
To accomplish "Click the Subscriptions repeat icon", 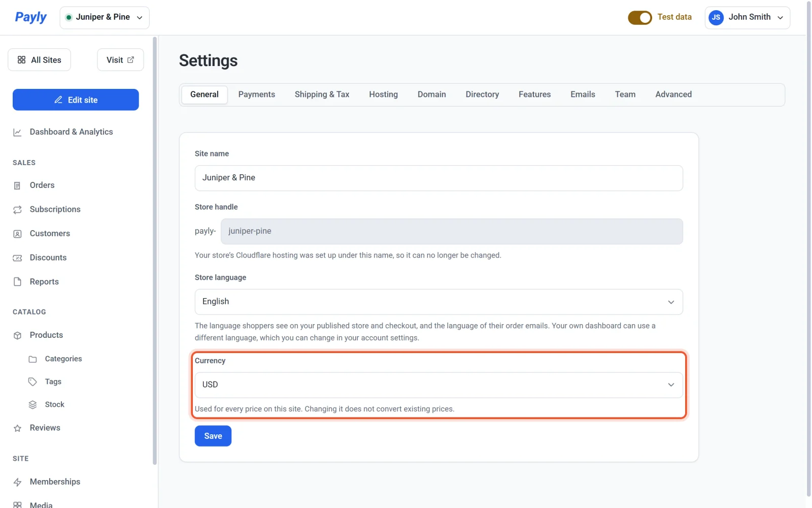I will pos(17,209).
